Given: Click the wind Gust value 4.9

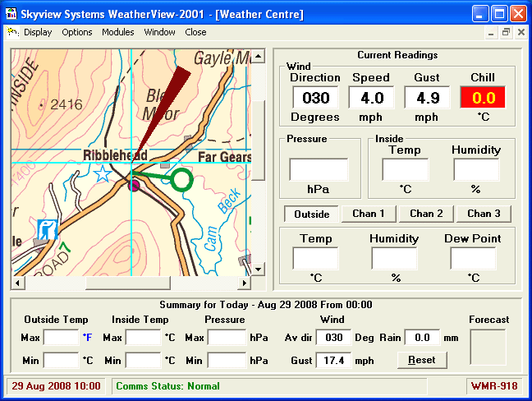Looking at the screenshot, I should 427,98.
